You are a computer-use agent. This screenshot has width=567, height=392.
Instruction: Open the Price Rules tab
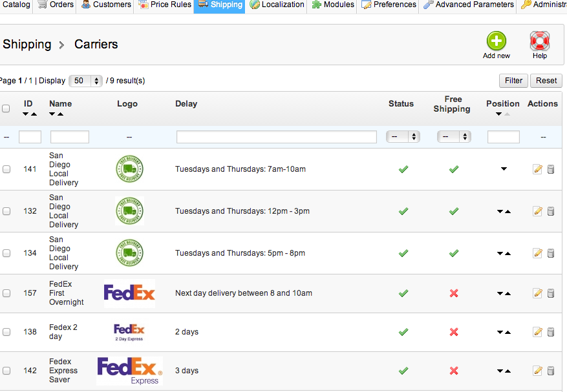pos(165,5)
